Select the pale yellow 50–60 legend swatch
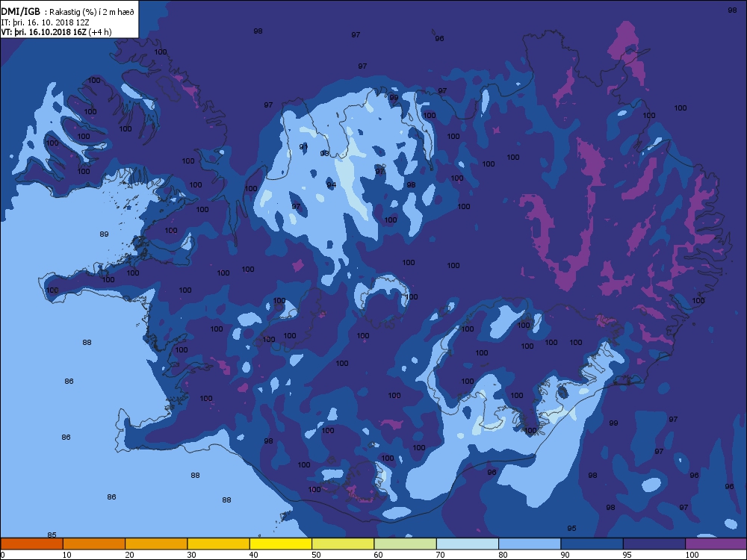This screenshot has width=747, height=560. pyautogui.click(x=343, y=544)
